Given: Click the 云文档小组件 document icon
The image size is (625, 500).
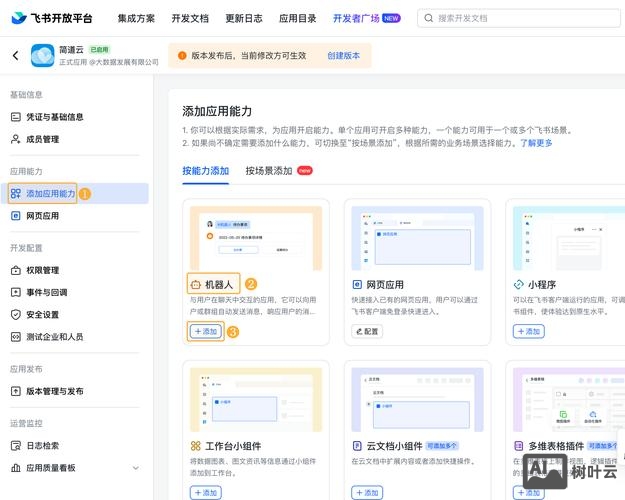Looking at the screenshot, I should click(x=357, y=446).
